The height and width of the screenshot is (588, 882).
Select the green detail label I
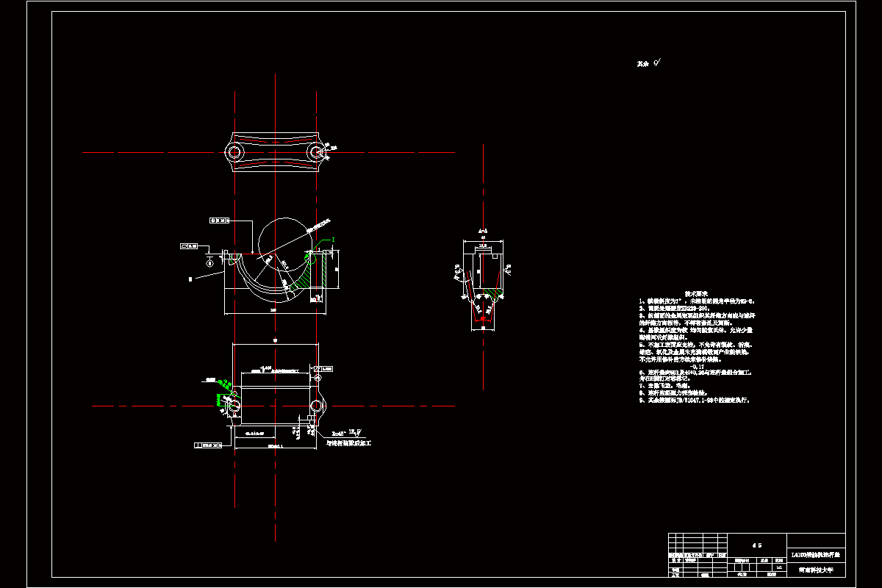333,240
